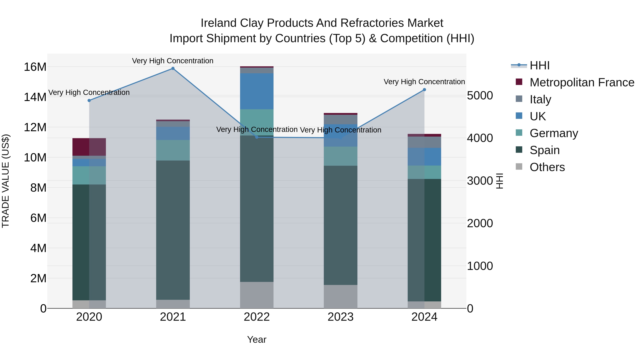The image size is (644, 362).
Task: Click the Metropolitan France segment of 2020 bar
Action: point(89,147)
